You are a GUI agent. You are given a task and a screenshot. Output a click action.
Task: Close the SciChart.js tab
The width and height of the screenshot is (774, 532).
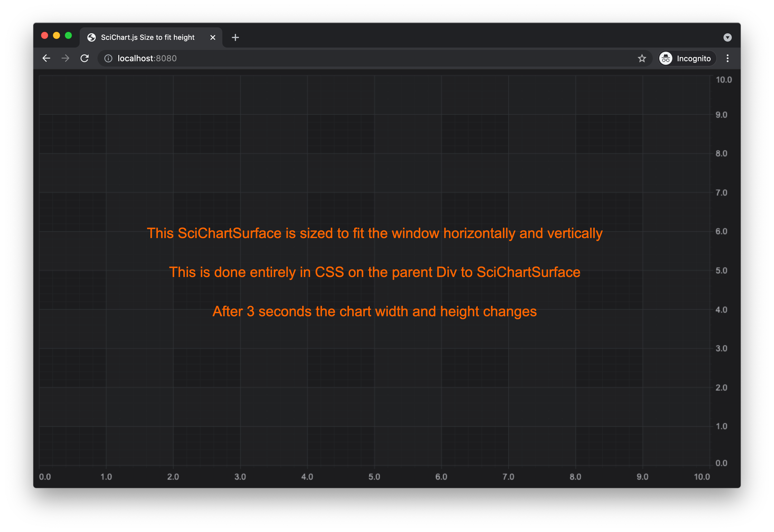213,37
